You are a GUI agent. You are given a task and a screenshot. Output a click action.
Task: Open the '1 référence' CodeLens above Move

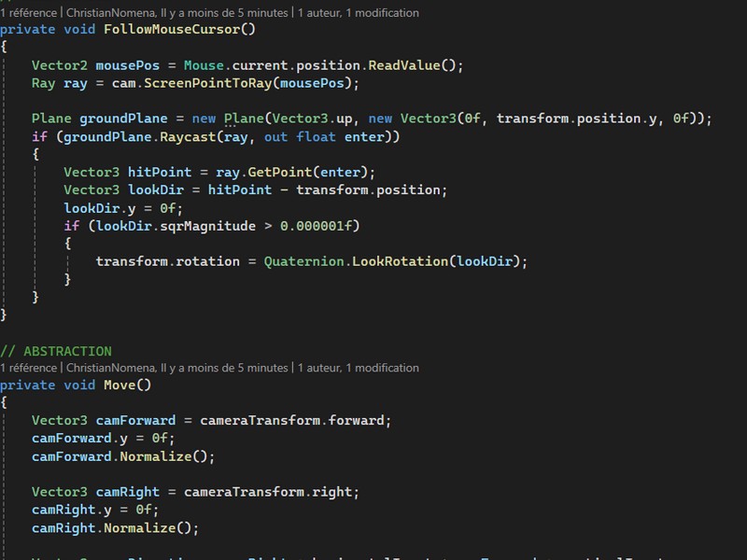[29, 368]
